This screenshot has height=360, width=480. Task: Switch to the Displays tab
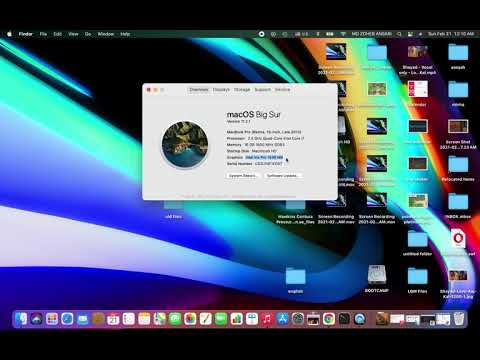[221, 90]
